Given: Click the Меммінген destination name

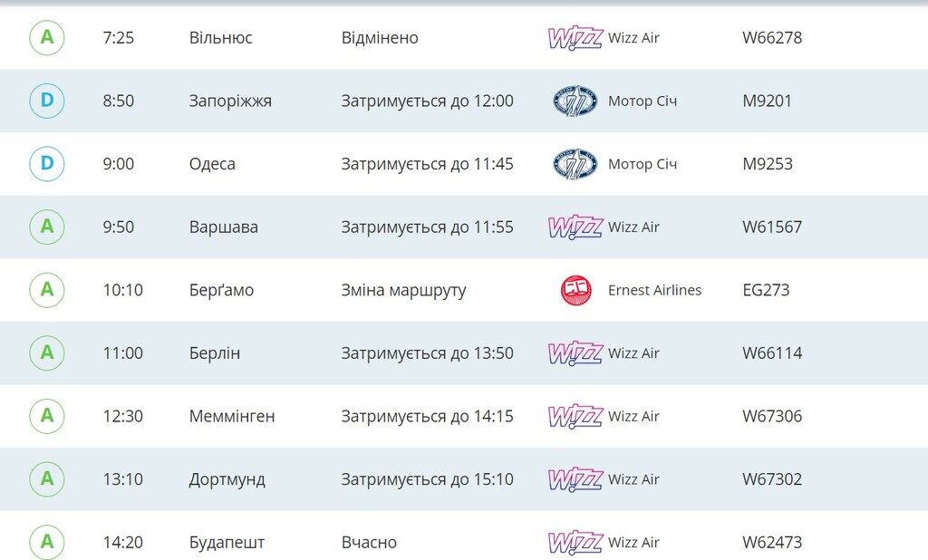Looking at the screenshot, I should (x=232, y=417).
